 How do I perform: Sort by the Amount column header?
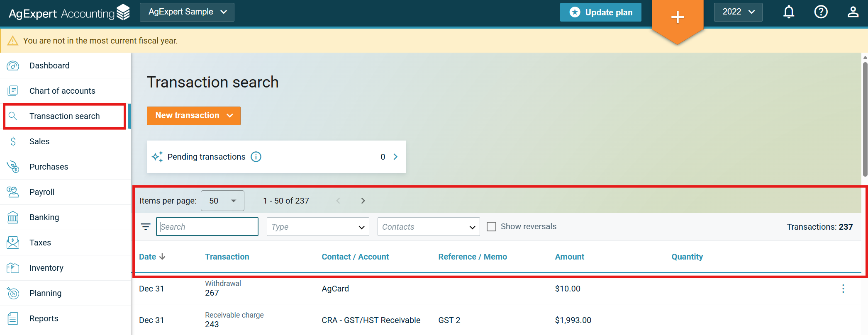569,257
